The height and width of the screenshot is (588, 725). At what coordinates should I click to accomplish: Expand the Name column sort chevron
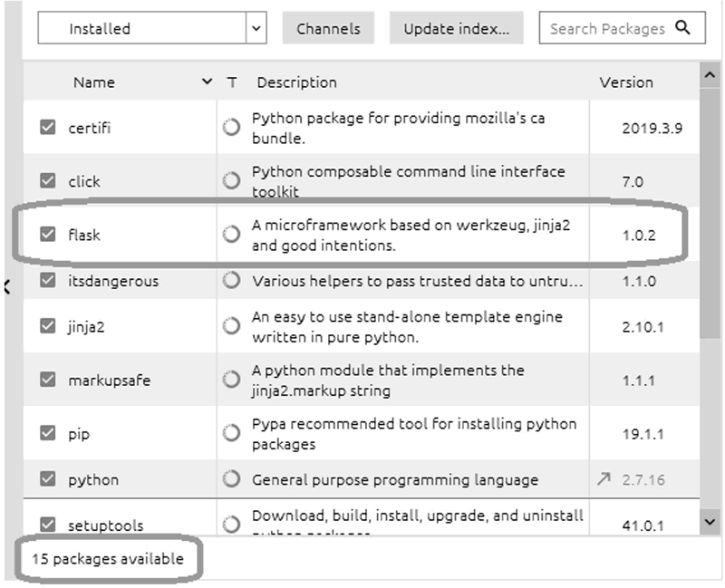point(207,82)
